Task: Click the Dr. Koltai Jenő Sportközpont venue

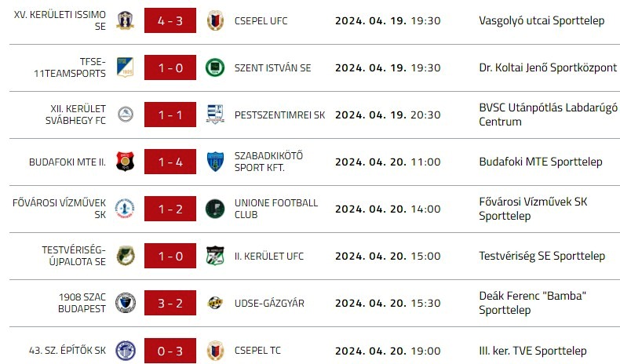Action: pyautogui.click(x=548, y=67)
